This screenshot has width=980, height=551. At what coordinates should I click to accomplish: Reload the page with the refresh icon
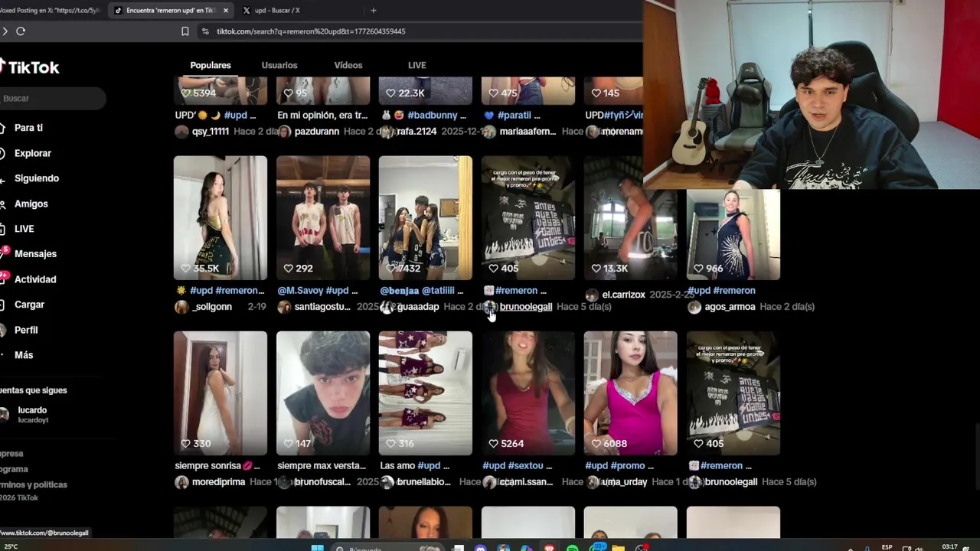(21, 31)
